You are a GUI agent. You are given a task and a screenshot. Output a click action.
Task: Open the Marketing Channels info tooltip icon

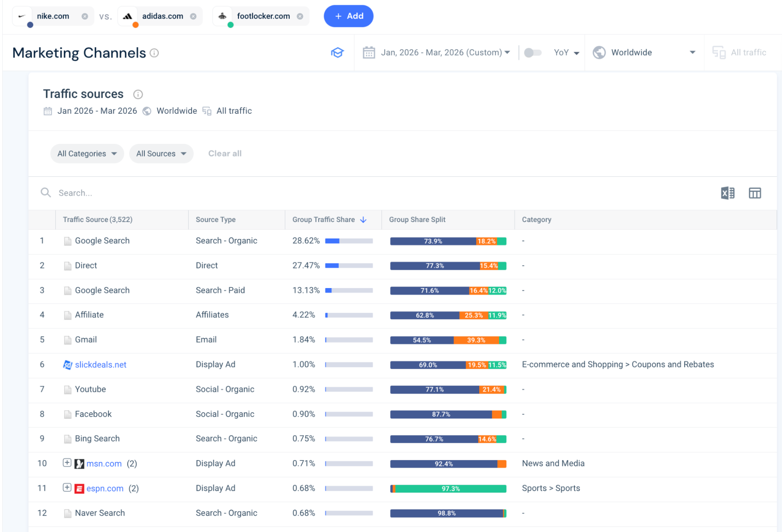tap(155, 53)
